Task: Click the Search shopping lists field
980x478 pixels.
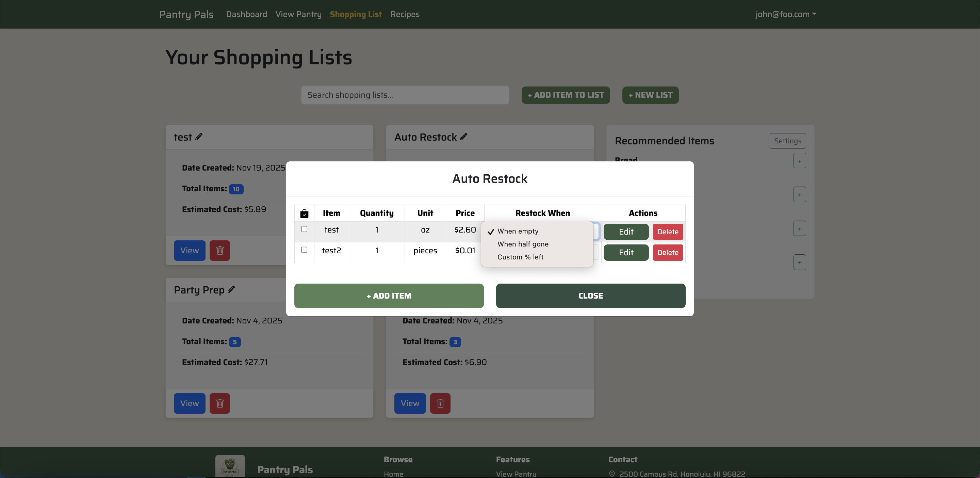Action: 405,95
